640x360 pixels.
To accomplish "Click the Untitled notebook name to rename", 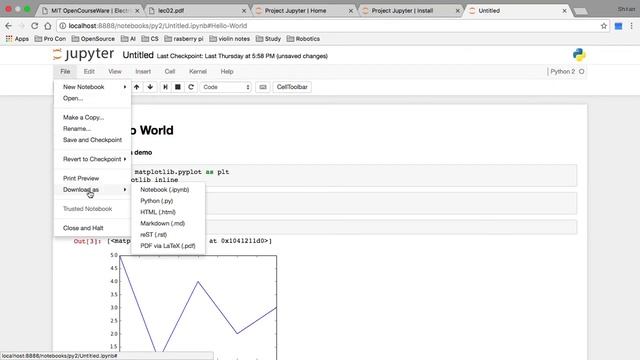I will click(138, 55).
